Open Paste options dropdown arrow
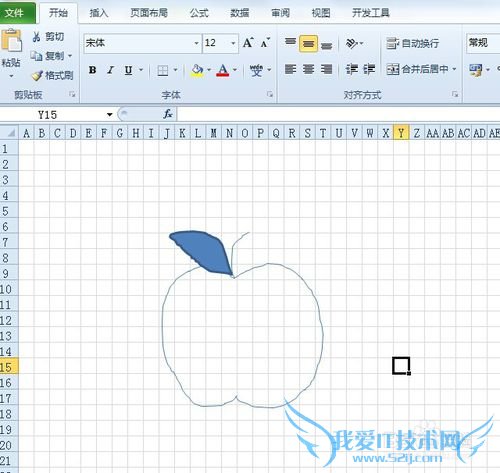Image resolution: width=500 pixels, height=473 pixels. click(x=11, y=76)
